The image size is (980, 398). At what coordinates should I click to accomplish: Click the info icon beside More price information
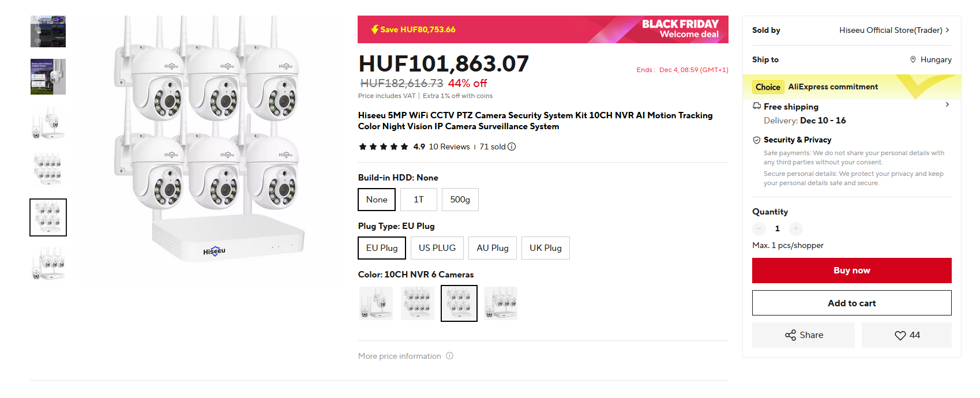450,356
